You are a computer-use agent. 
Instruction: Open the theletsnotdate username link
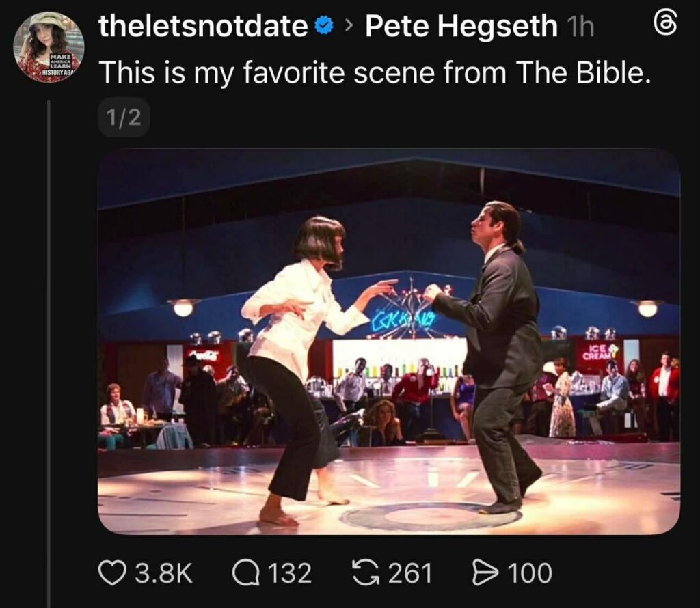pos(203,27)
